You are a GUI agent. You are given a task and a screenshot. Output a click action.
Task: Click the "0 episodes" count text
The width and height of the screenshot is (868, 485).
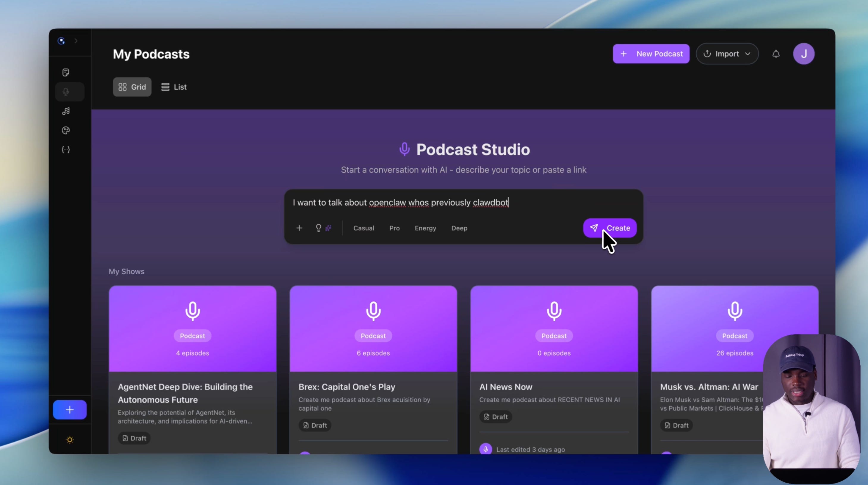click(x=554, y=353)
